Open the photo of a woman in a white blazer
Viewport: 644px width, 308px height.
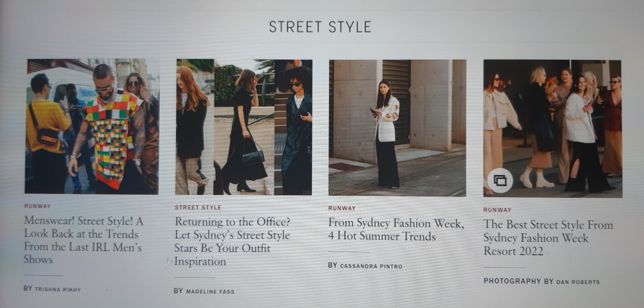[397, 127]
